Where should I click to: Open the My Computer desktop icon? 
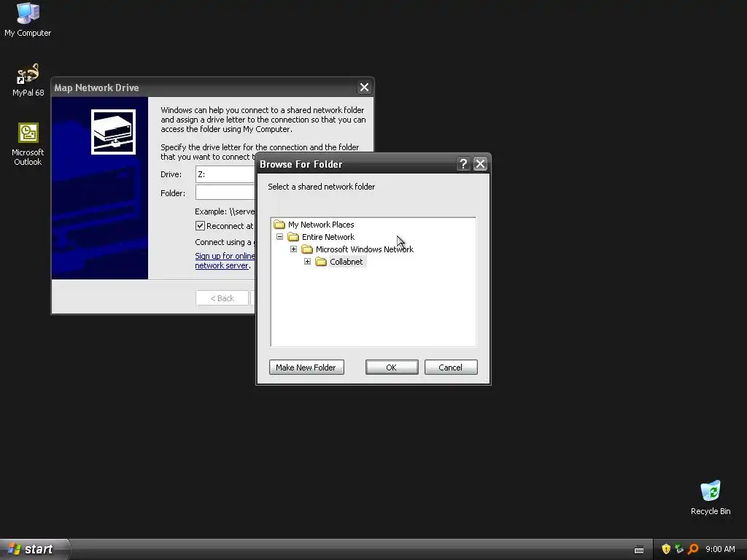[28, 19]
